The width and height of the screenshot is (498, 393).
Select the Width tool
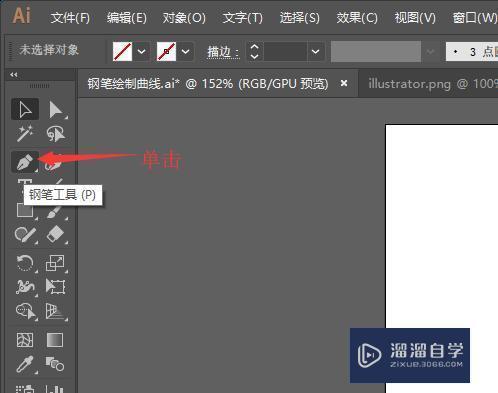(x=25, y=287)
